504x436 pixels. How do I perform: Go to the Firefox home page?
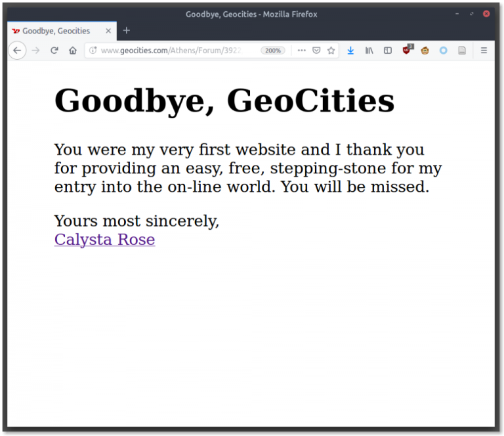click(x=73, y=51)
